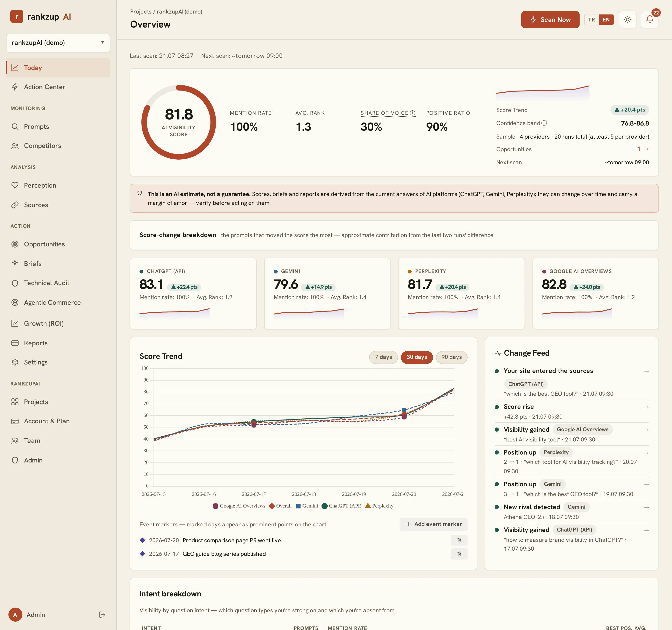
Task: Click the AI Visibility Score ring gauge
Action: 178,122
